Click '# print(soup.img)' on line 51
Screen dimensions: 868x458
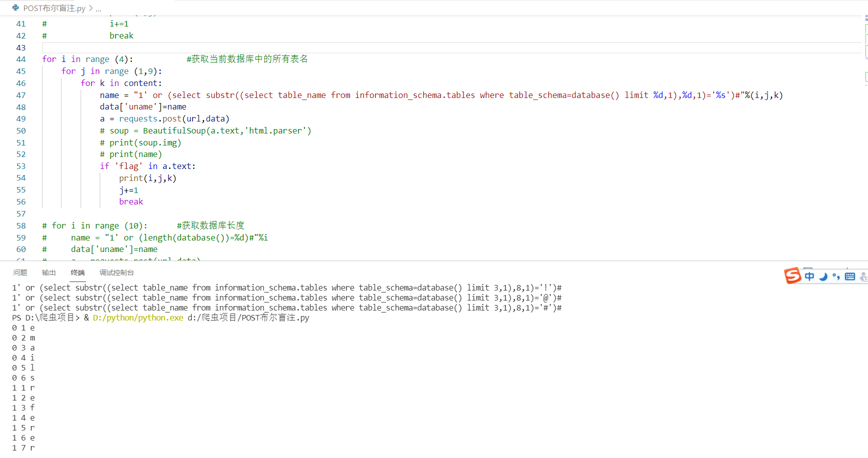pyautogui.click(x=141, y=143)
